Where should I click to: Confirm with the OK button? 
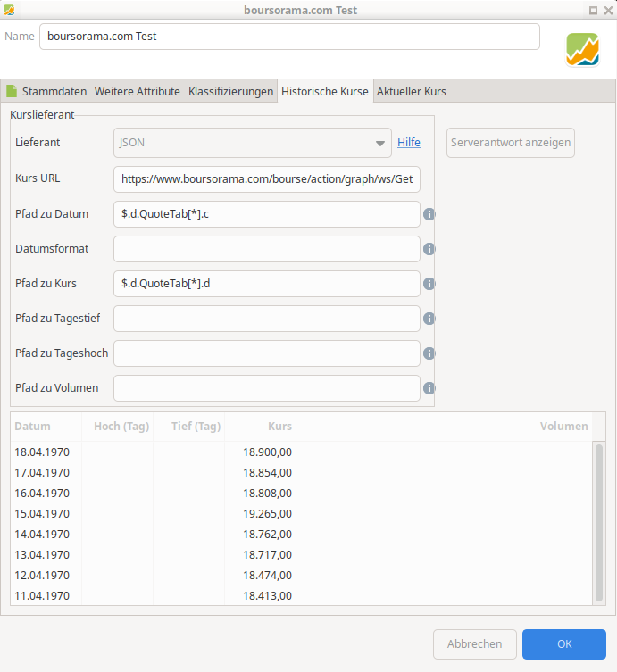coord(563,644)
